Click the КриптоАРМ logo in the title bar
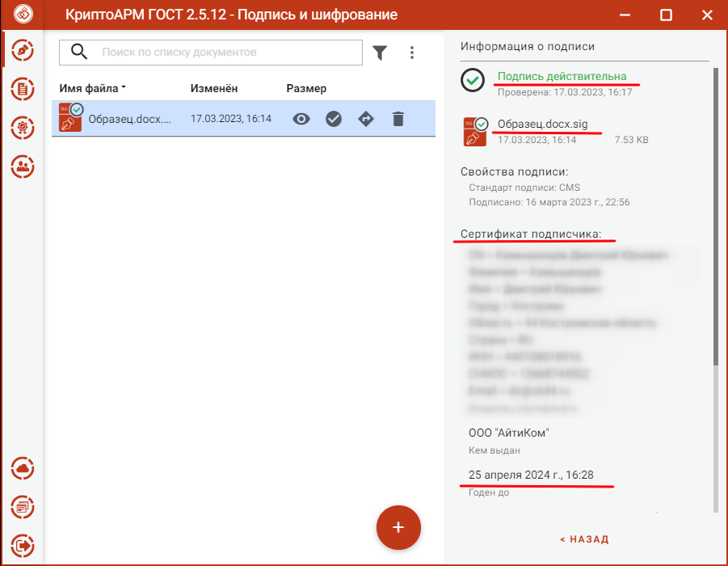 coord(23,14)
